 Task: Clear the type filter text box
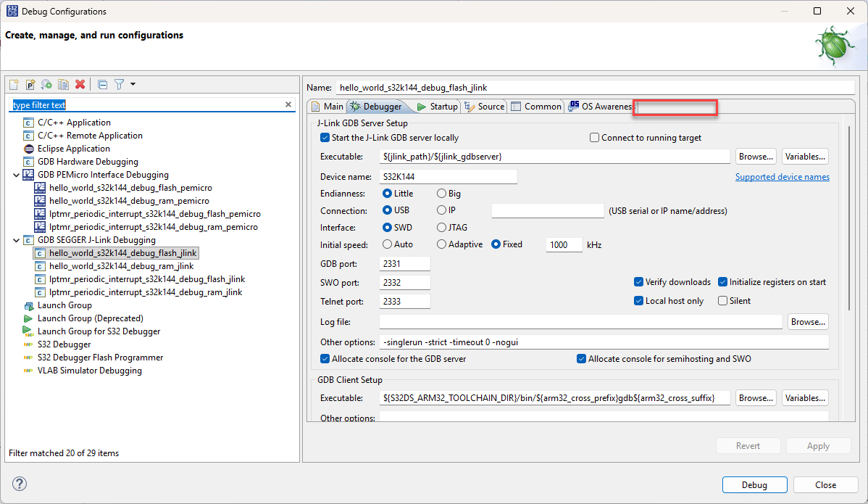point(288,104)
